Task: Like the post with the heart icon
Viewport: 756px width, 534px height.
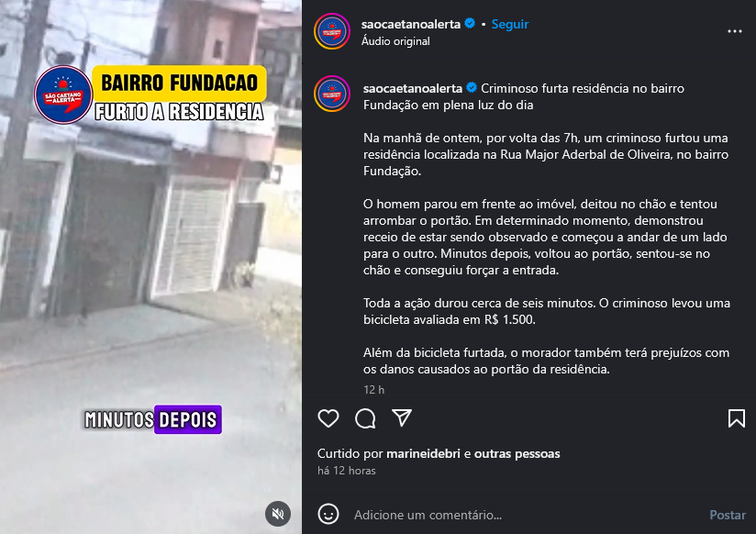Action: [328, 418]
